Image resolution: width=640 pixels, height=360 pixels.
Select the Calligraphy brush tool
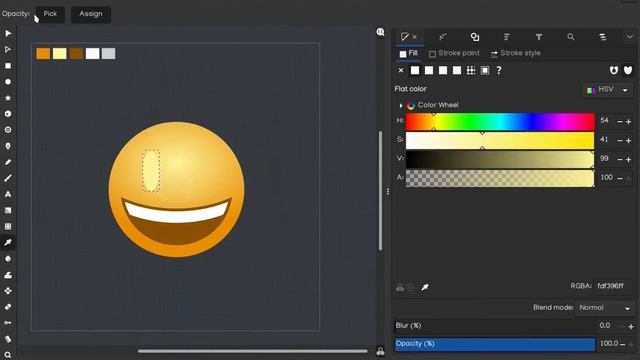[x=8, y=178]
